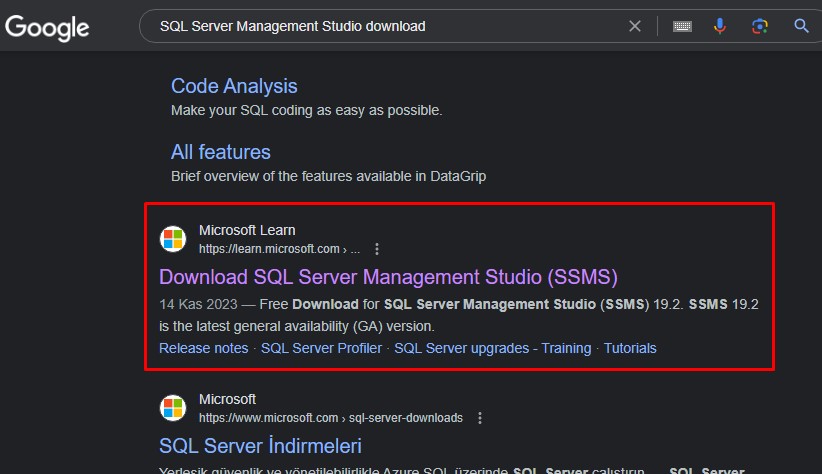
Task: Click the learn.microsoft.com URL text
Action: [x=279, y=249]
